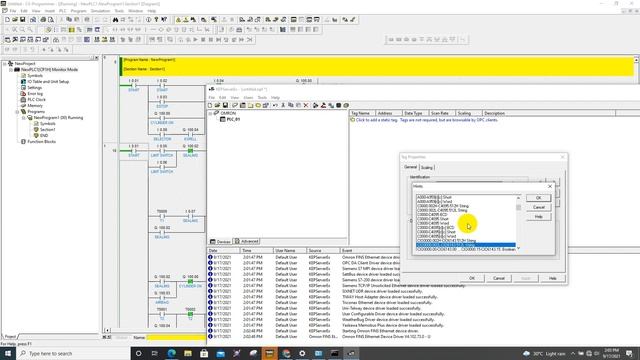The width and height of the screenshot is (640, 360).
Task: Click Cancel in Tag Properties dialog
Action: pyautogui.click(x=499, y=278)
